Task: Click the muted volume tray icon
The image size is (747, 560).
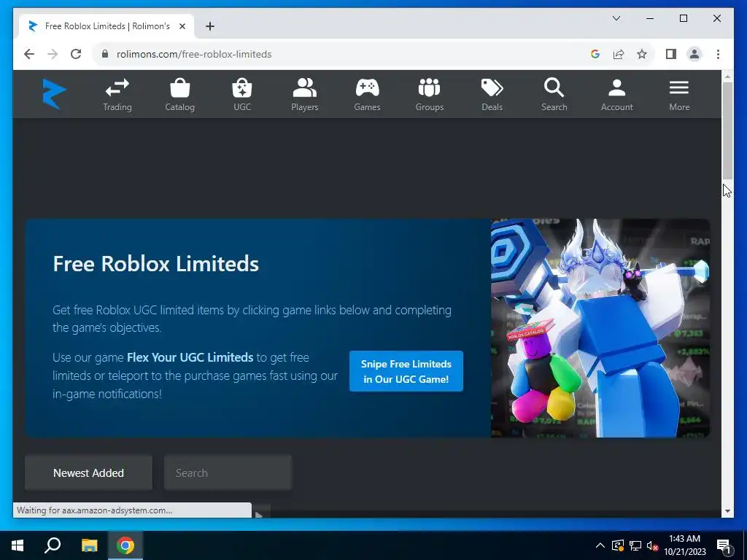Action: 652,545
